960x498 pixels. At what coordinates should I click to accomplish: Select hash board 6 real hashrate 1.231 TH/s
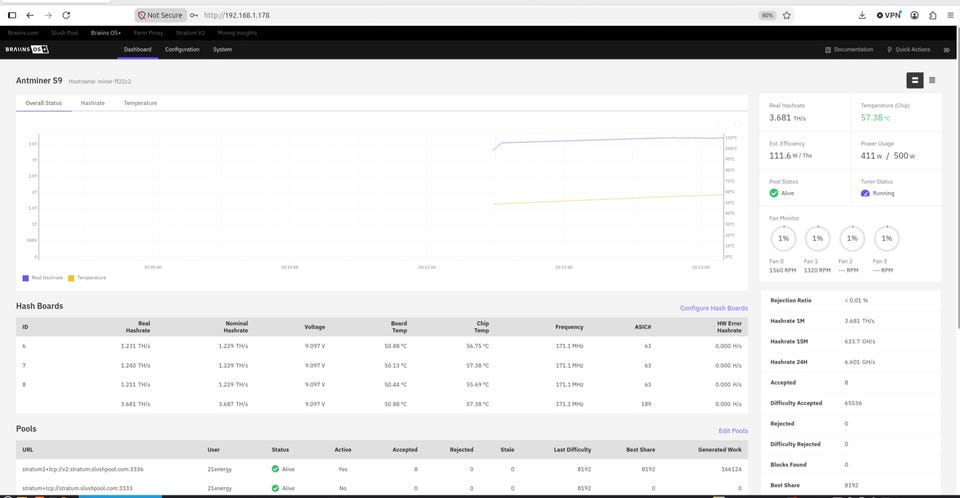(135, 346)
